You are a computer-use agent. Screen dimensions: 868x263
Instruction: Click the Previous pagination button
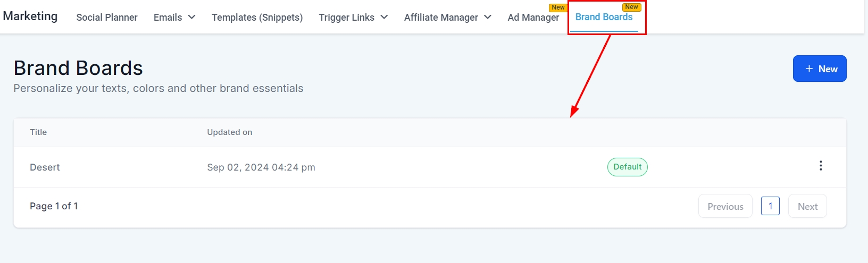coord(725,206)
